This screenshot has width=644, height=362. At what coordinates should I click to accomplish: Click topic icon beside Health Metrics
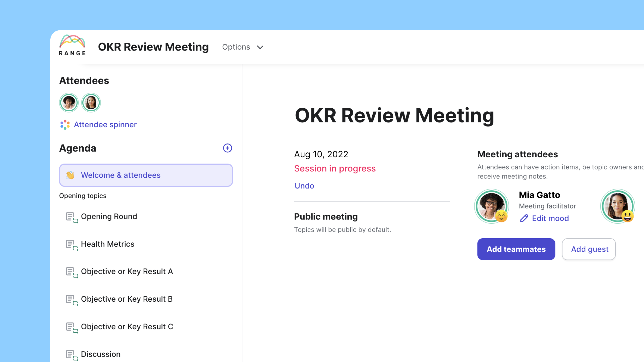tap(72, 245)
